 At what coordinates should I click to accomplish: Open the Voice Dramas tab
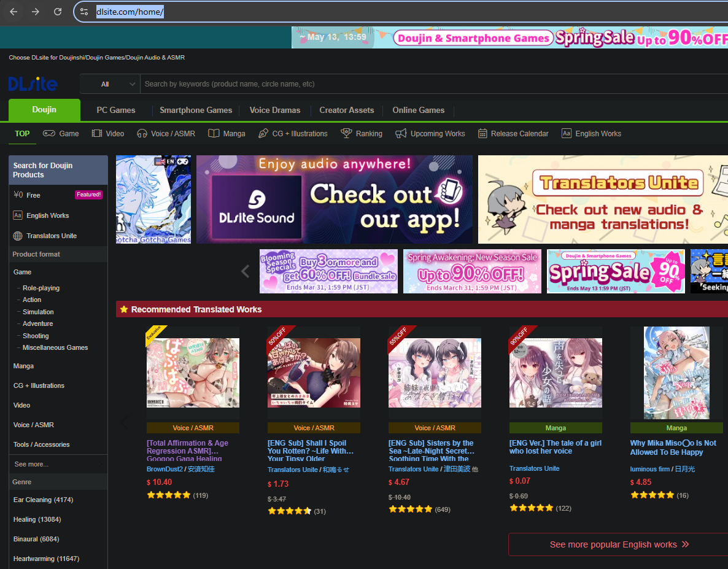pos(275,110)
